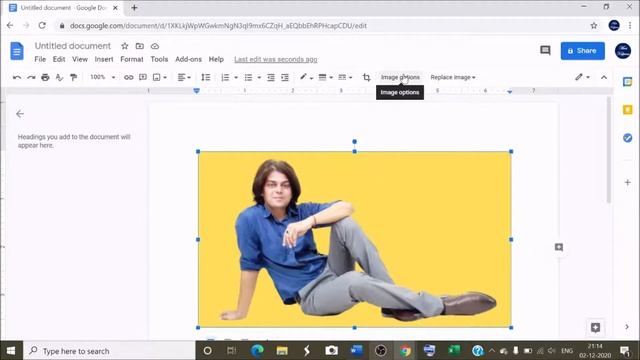Open Image options panel
Image resolution: width=640 pixels, height=360 pixels.
tap(400, 77)
